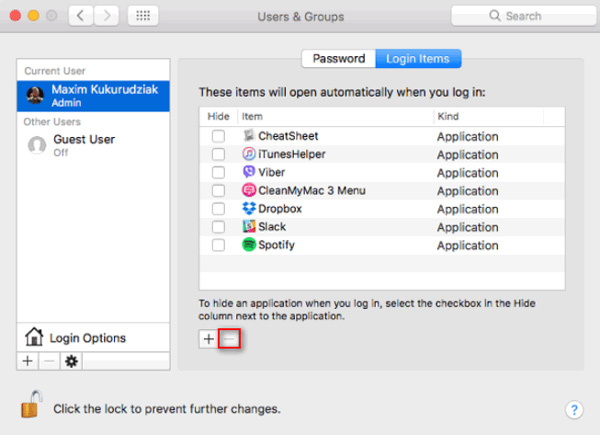
Task: Select the Spotify login item
Action: pyautogui.click(x=382, y=245)
